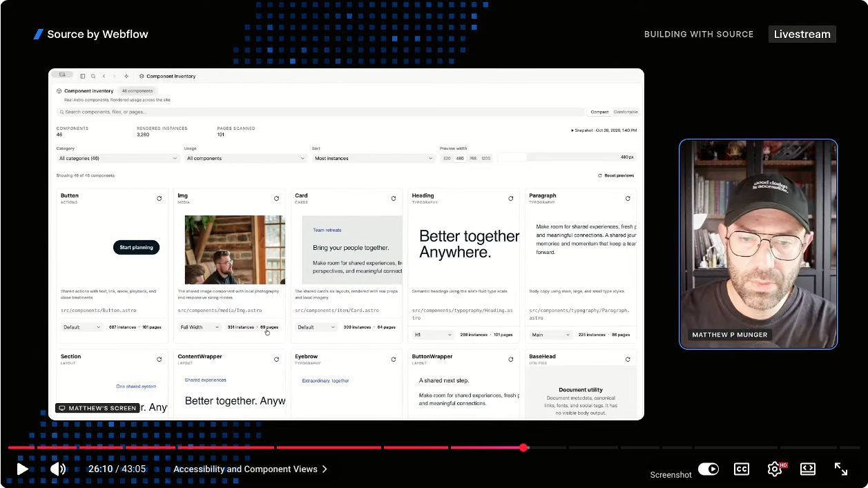Screen dimensions: 868x488
Task: Select Comfortable density view
Action: click(x=626, y=112)
